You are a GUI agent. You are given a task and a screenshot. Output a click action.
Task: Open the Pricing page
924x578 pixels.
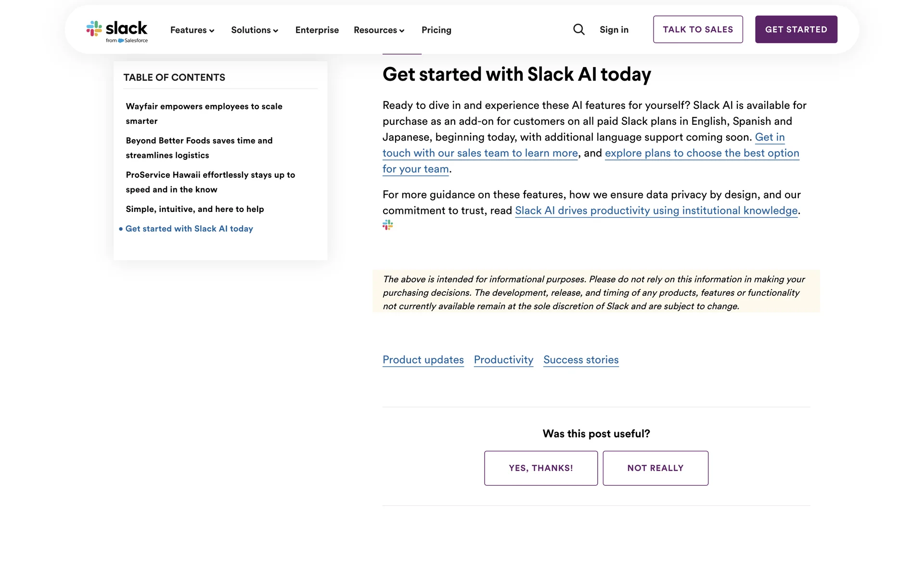pos(436,30)
